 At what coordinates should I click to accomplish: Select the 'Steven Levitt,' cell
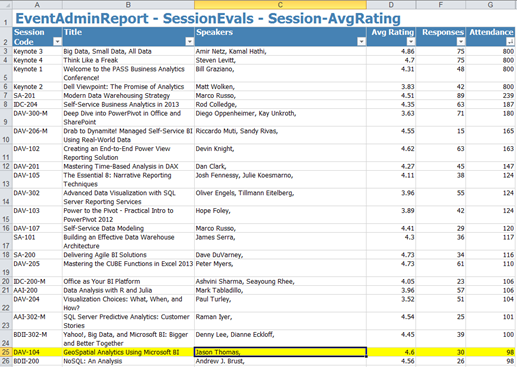click(x=280, y=60)
